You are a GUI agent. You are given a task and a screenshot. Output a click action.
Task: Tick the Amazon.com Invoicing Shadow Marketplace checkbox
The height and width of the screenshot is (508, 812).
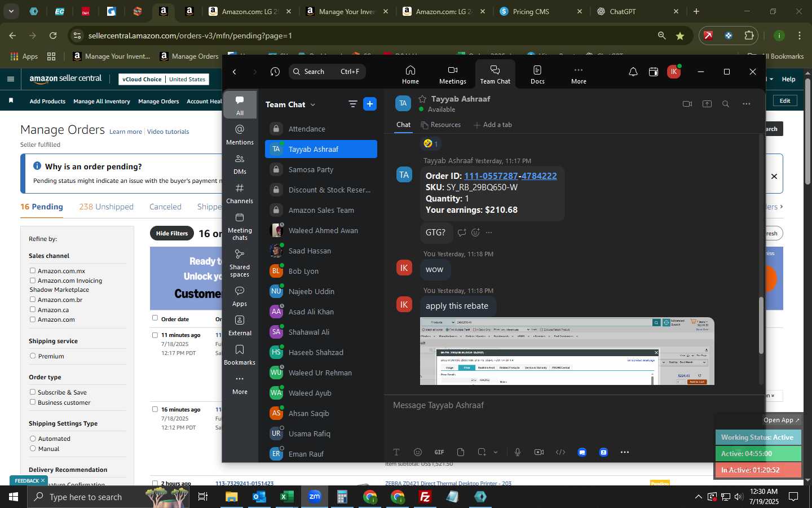pyautogui.click(x=33, y=281)
